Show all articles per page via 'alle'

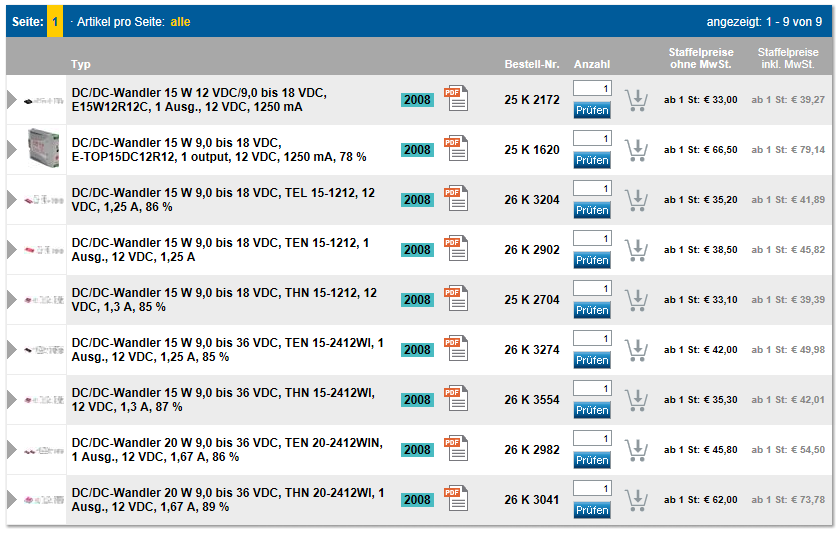[180, 21]
